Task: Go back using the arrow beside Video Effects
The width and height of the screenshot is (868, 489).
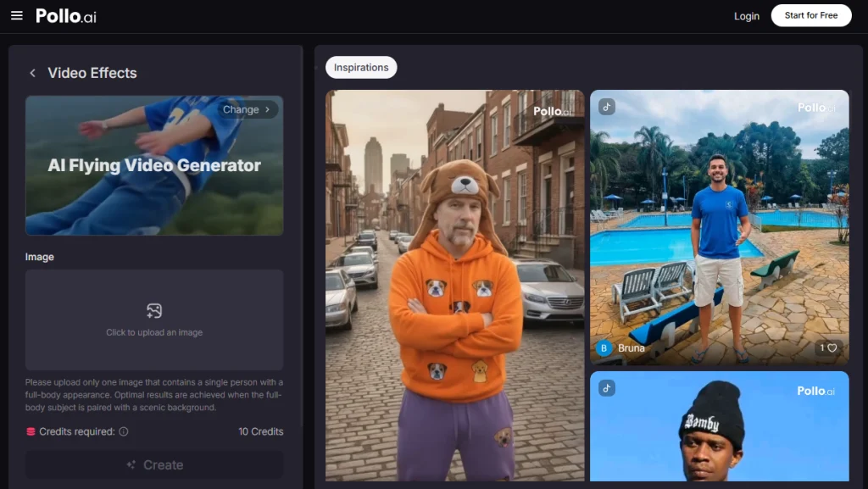Action: click(x=32, y=73)
